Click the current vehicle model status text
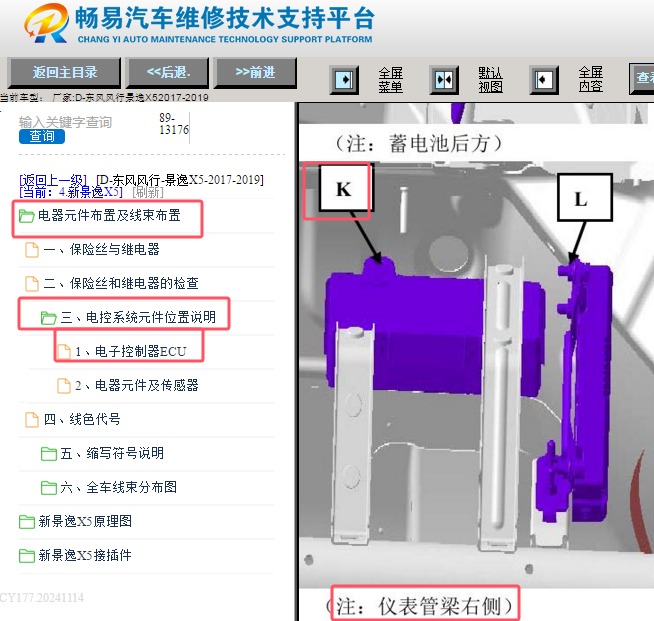Screen dimensions: 654x621 pos(104,98)
